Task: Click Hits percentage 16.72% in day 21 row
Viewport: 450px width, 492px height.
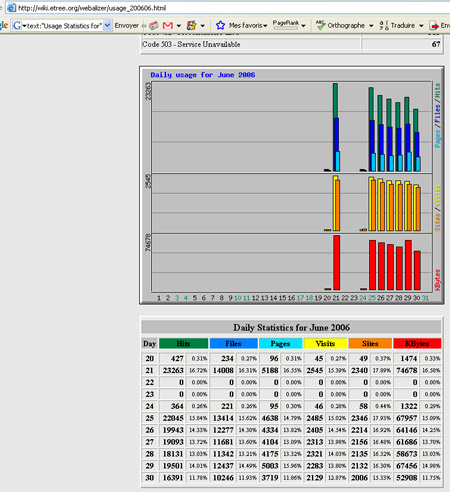Action: (x=198, y=370)
